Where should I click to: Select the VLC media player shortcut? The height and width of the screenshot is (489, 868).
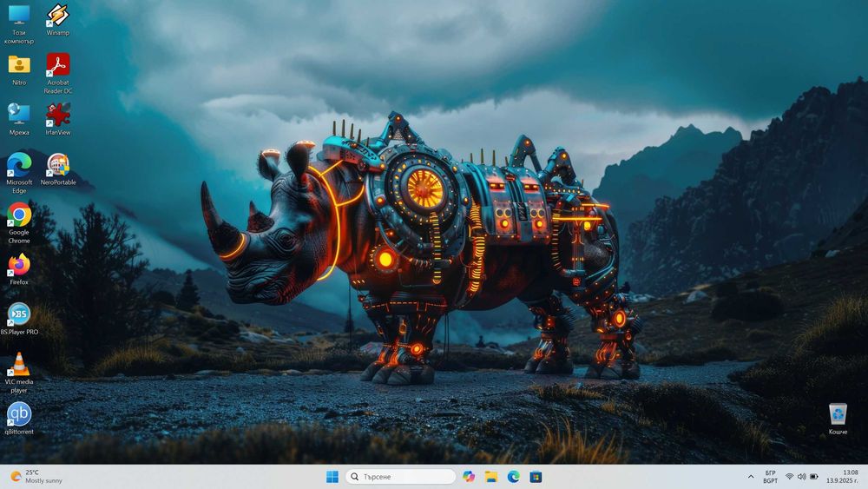coord(19,373)
